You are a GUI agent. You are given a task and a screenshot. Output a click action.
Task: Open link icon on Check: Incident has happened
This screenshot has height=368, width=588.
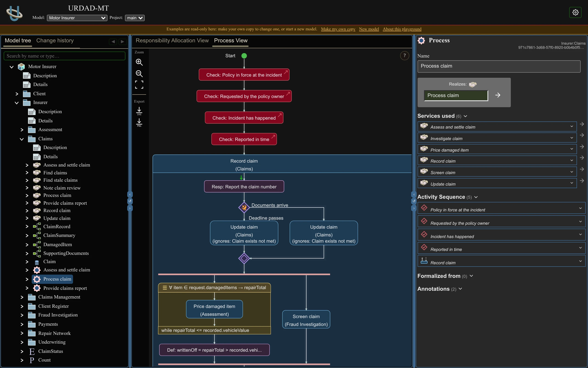[280, 115]
